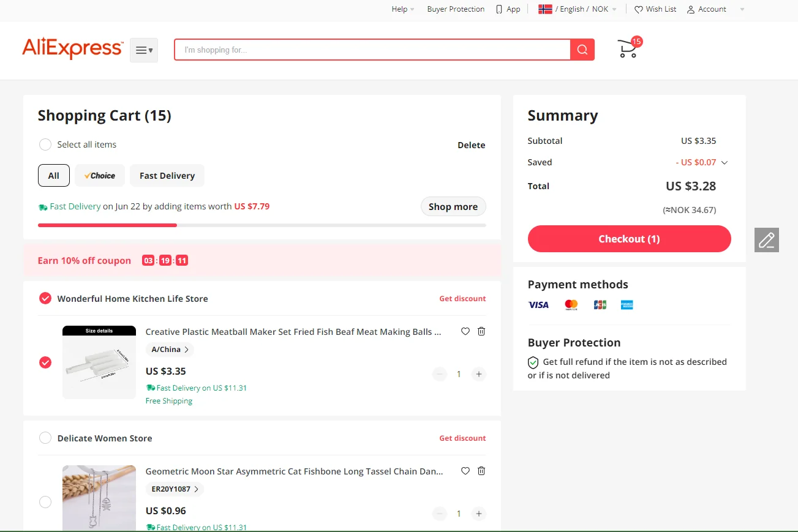Select the Fast Delivery filter tab
This screenshot has width=798, height=532.
(167, 176)
